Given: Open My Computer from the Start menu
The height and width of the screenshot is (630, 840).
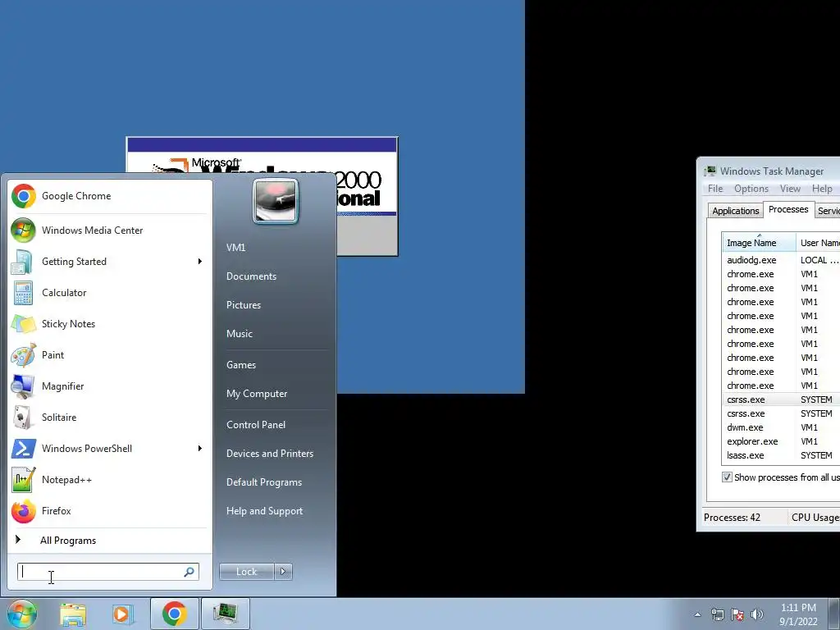Looking at the screenshot, I should pos(257,394).
